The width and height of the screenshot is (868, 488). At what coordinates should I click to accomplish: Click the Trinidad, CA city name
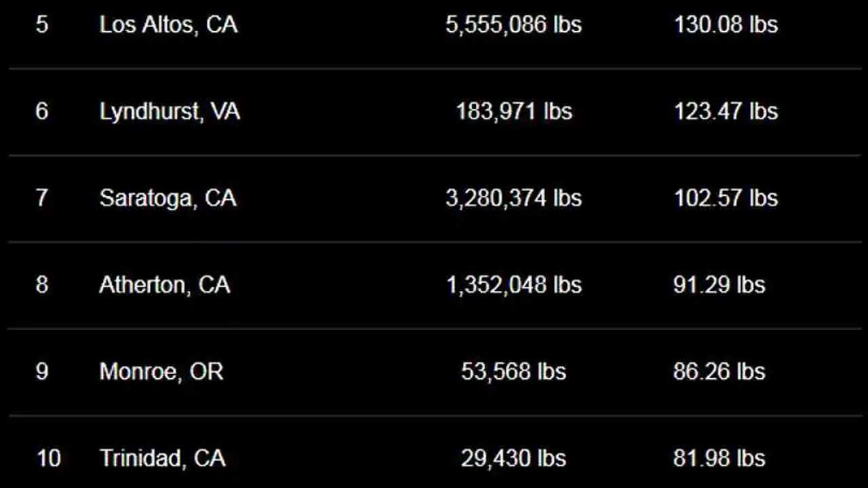162,458
